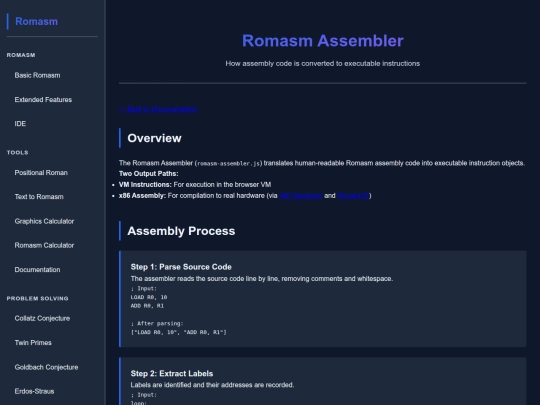
Task: Open Romasm Calculator in sidebar
Action: pos(44,245)
